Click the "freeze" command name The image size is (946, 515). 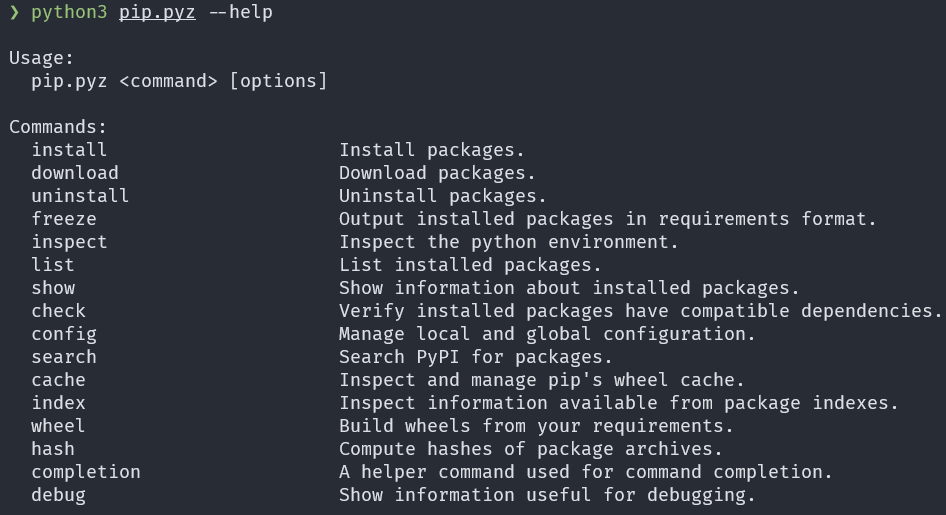[x=64, y=219]
